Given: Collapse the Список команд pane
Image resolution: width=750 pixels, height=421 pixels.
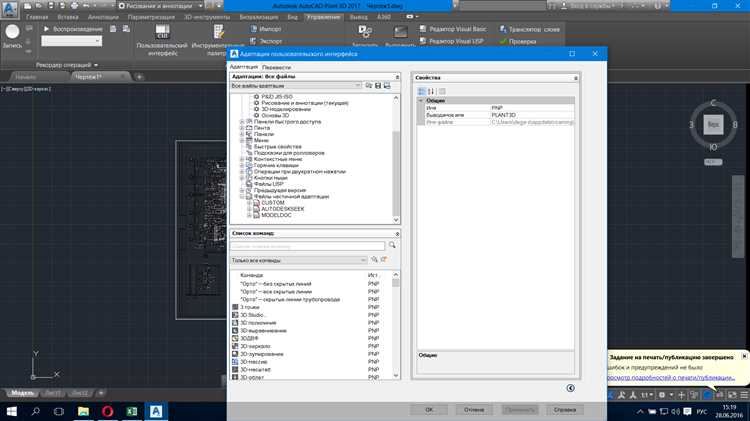Looking at the screenshot, I should (397, 234).
